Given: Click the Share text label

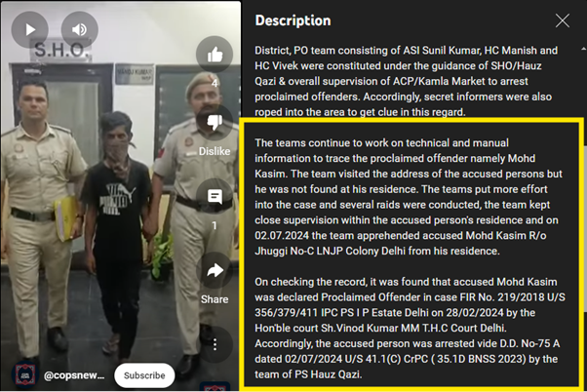Looking at the screenshot, I should (215, 299).
